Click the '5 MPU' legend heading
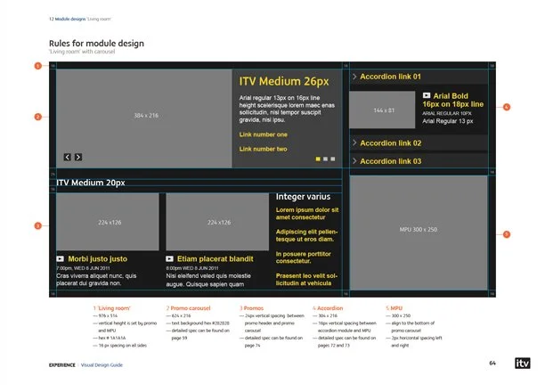This screenshot has height=392, width=545. 395,308
